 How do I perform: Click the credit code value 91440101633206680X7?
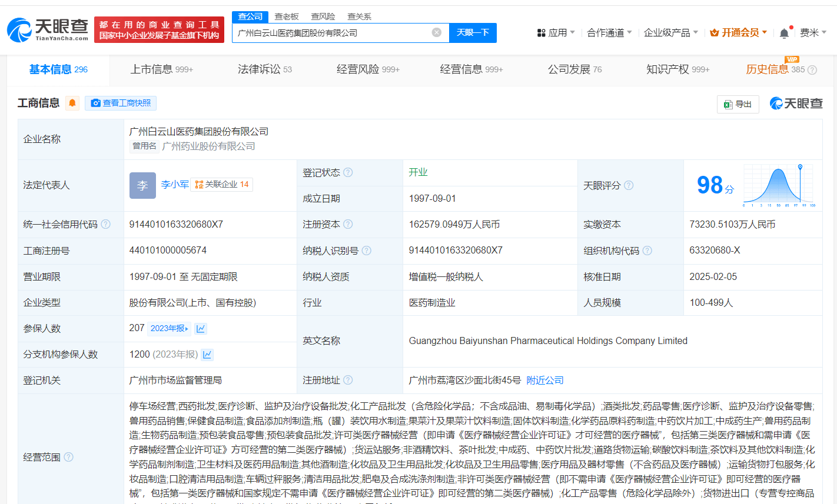(x=176, y=224)
